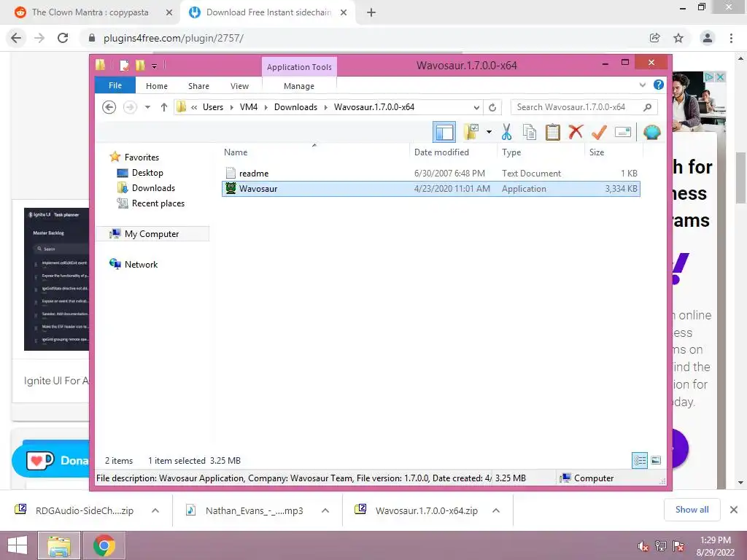The width and height of the screenshot is (747, 560).
Task: Open Quick Access Toolbar customize dropdown
Action: click(155, 66)
